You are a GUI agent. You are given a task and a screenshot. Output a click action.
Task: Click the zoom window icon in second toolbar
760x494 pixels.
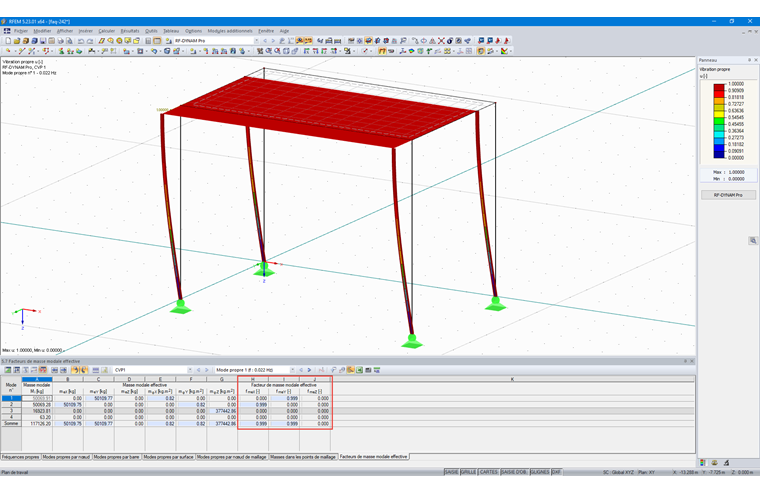(268, 50)
